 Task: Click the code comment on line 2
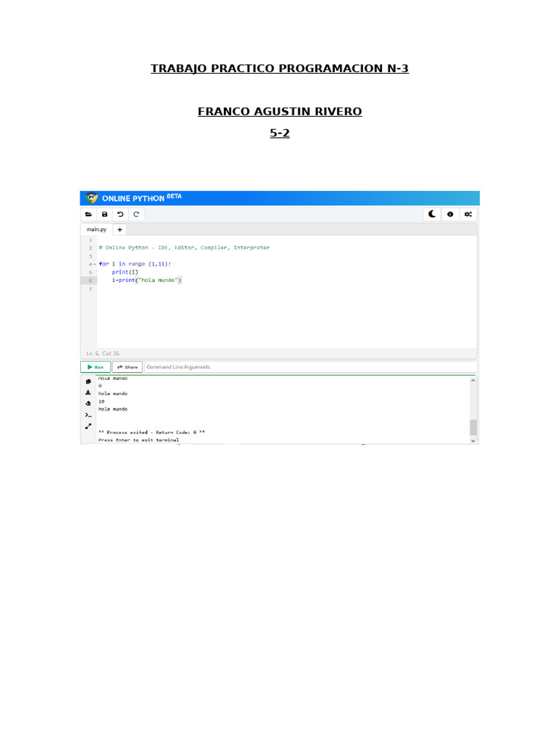click(184, 248)
